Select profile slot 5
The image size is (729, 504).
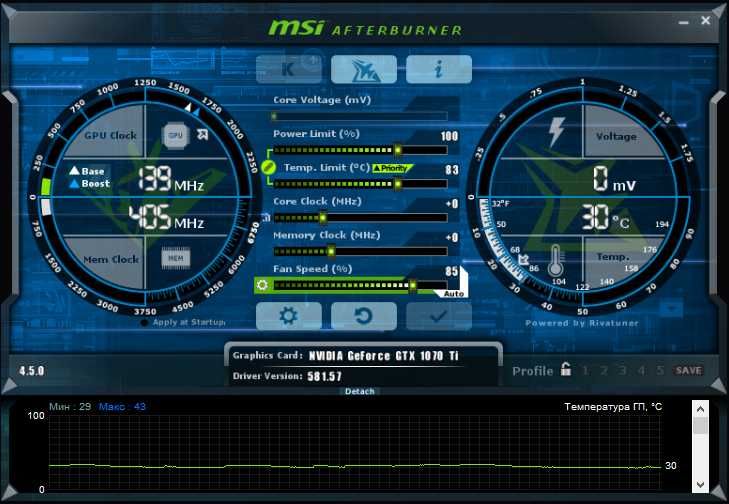pos(660,371)
